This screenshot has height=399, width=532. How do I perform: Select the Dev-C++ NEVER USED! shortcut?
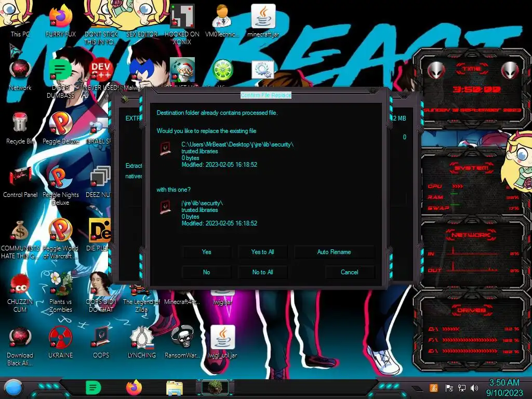pyautogui.click(x=101, y=75)
